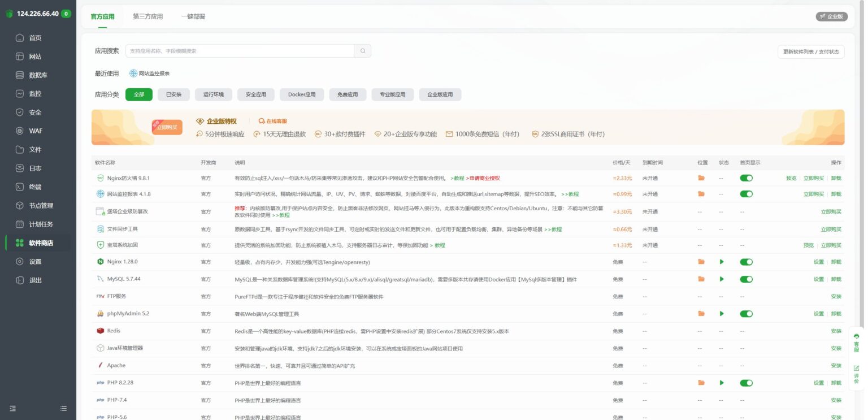This screenshot has height=420, width=868.
Task: Click 安装 link for Redis
Action: [836, 331]
